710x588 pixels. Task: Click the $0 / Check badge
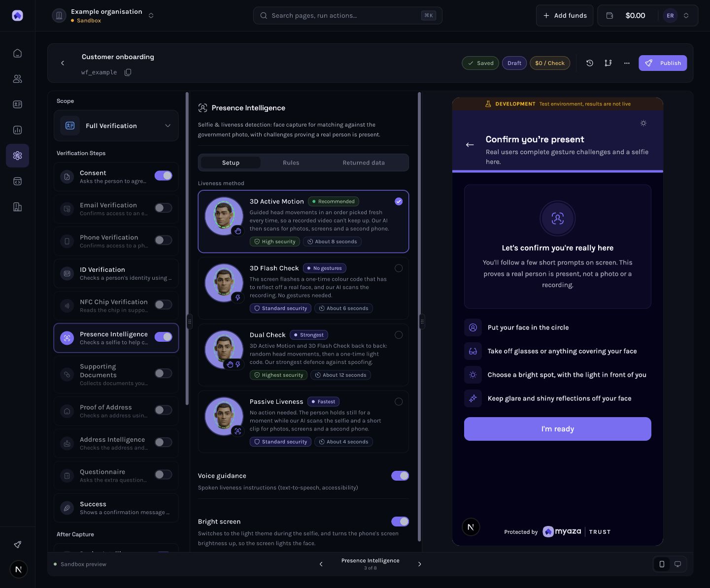click(x=550, y=63)
